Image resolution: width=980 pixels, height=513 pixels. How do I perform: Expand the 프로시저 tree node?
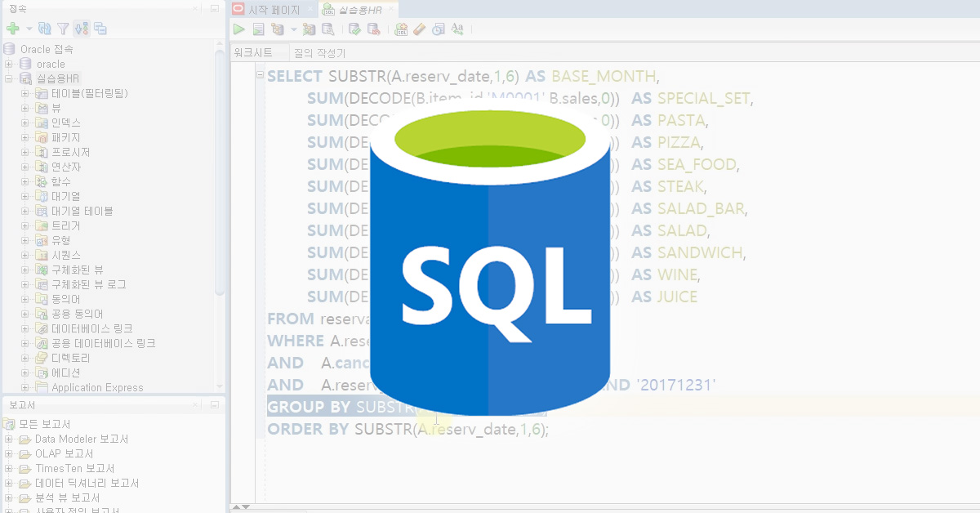[24, 152]
